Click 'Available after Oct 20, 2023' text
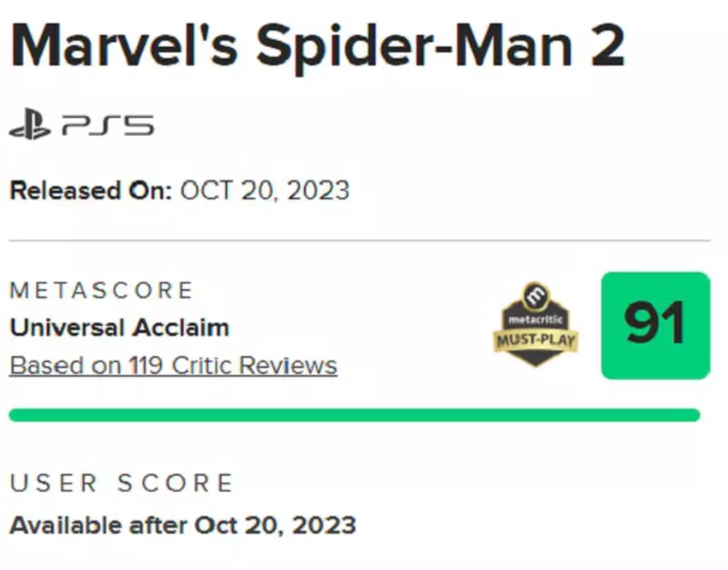Image resolution: width=728 pixels, height=570 pixels. (182, 524)
